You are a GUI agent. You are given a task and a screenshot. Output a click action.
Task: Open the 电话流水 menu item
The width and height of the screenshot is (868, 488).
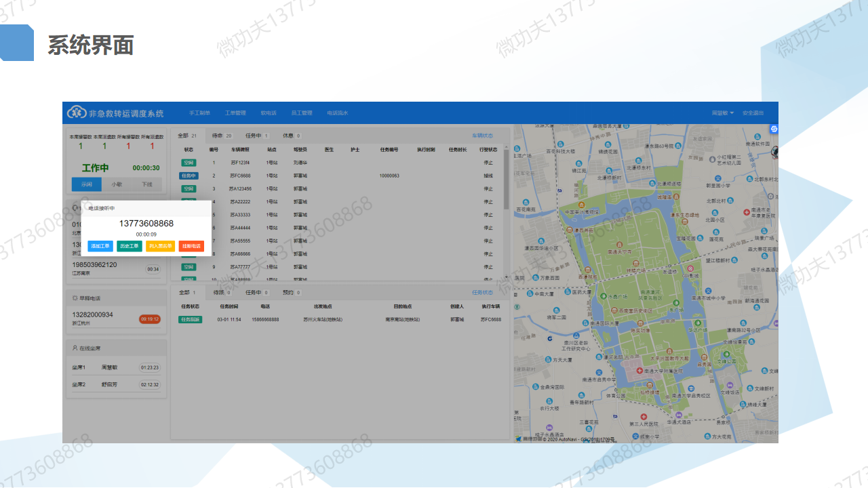click(337, 113)
